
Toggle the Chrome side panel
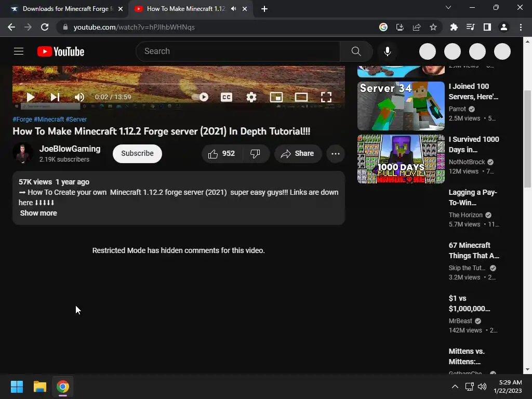coord(487,27)
